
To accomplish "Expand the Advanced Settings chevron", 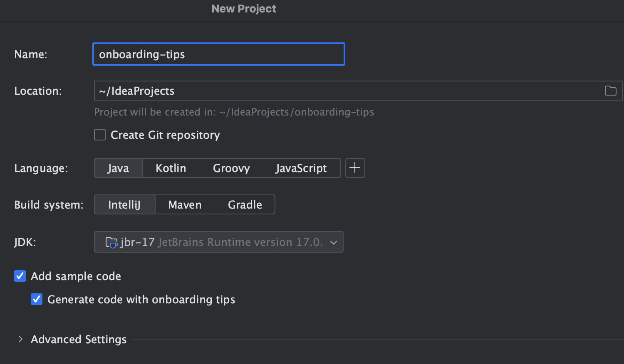I will point(20,339).
